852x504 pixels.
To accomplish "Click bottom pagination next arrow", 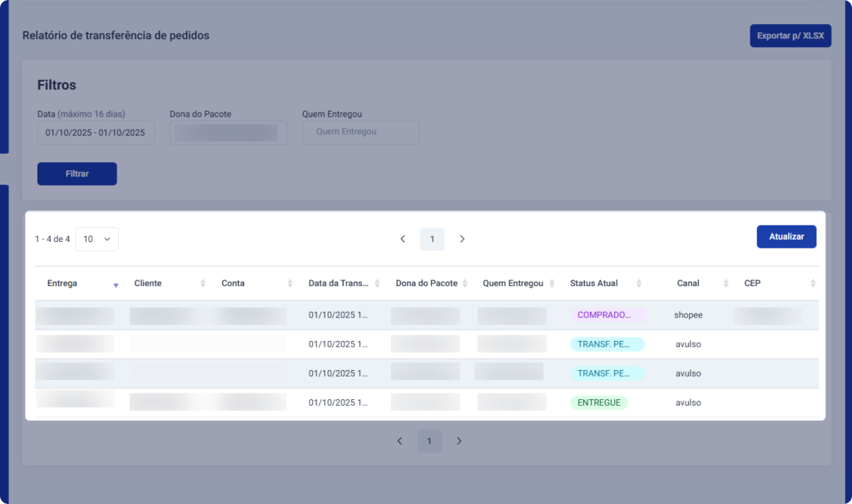I will 458,441.
